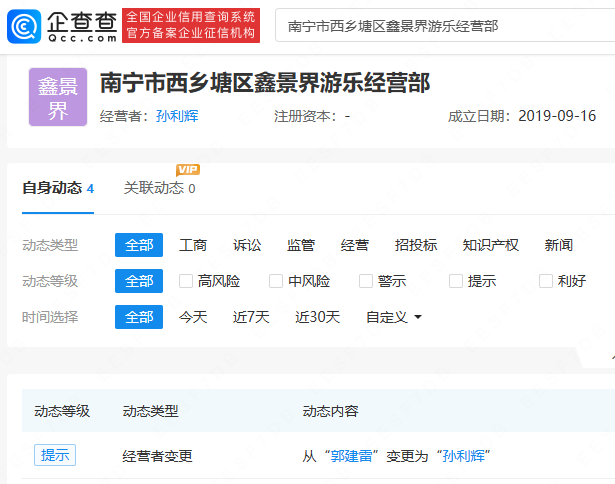The height and width of the screenshot is (484, 615).
Task: Filter dynamics by 工商 type
Action: pos(193,245)
